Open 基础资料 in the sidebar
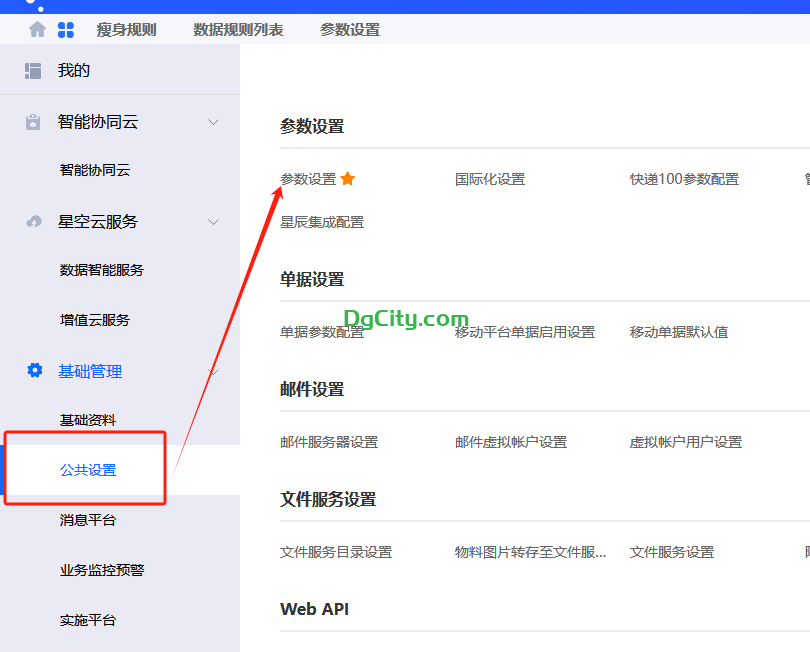Screen dimensions: 810x652 [x=88, y=421]
